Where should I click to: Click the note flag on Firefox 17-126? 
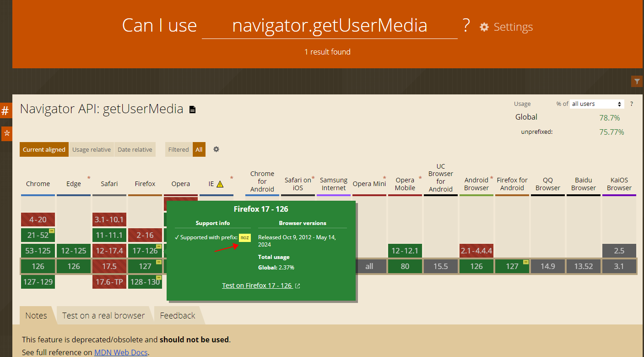tap(159, 247)
